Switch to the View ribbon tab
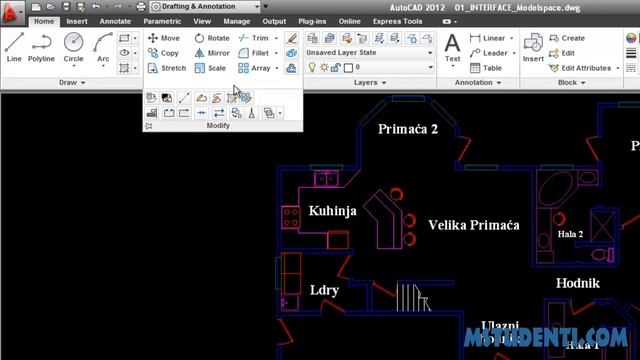The height and width of the screenshot is (360, 640). click(202, 21)
